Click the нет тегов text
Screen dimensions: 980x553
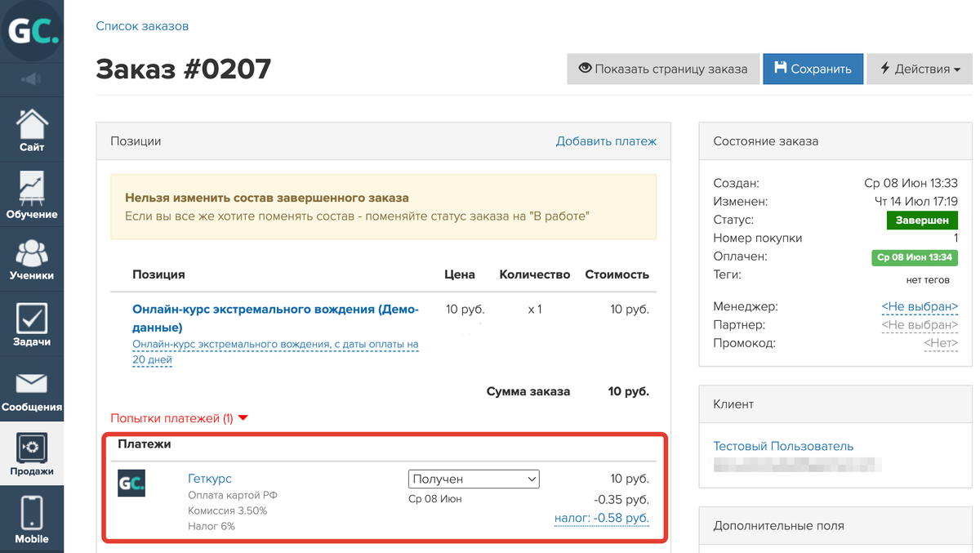[928, 279]
